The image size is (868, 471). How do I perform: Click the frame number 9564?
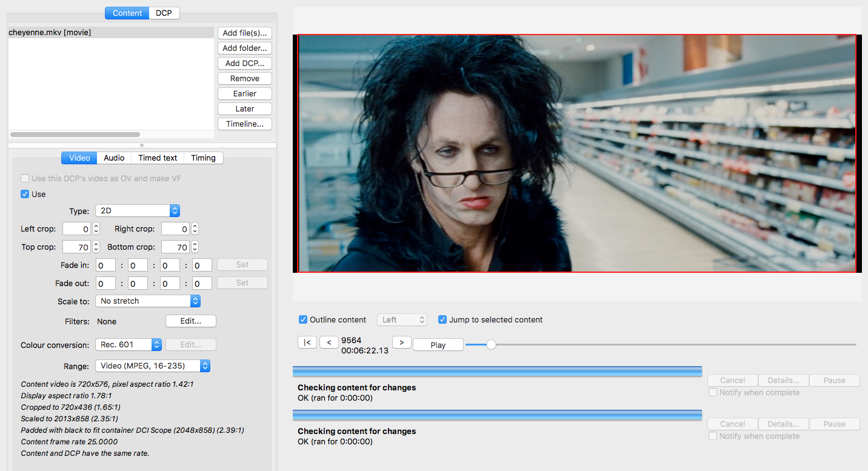(x=352, y=340)
